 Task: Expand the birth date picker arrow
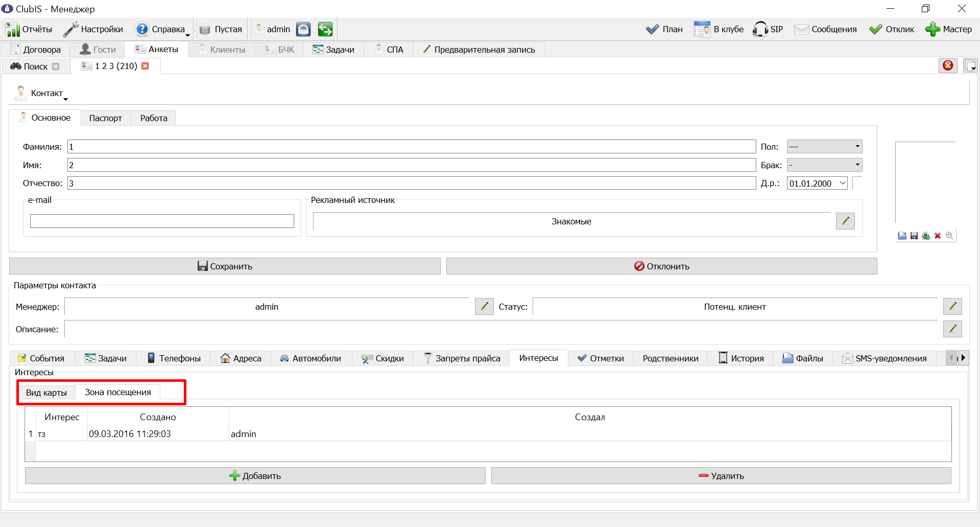coord(842,183)
